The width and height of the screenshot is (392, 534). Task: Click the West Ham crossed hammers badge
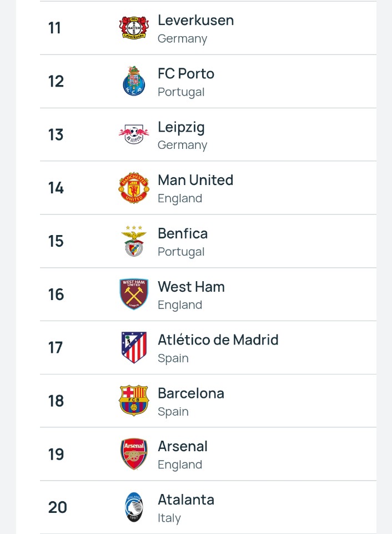pos(134,295)
